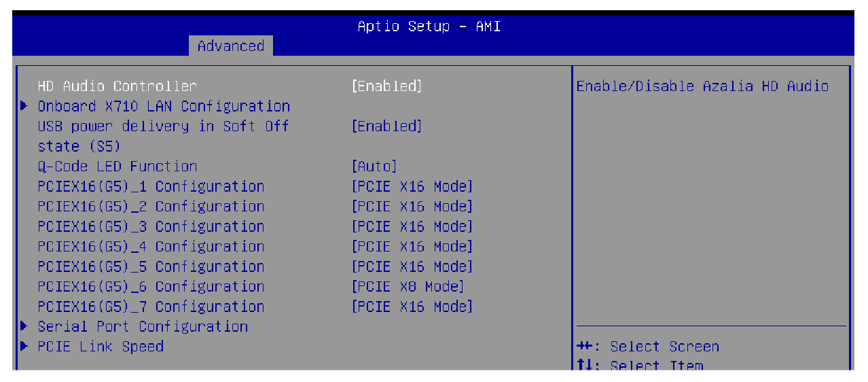Open the Q-Code LED Function Auto option
This screenshot has height=382, width=868.
(374, 167)
